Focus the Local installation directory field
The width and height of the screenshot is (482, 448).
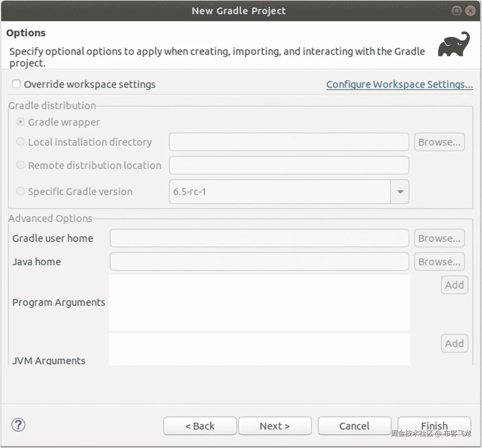(x=289, y=142)
